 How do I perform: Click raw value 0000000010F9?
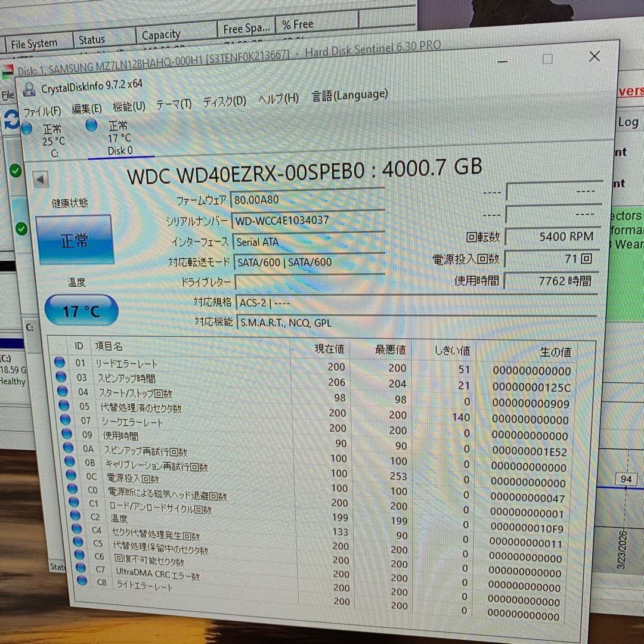tap(527, 528)
